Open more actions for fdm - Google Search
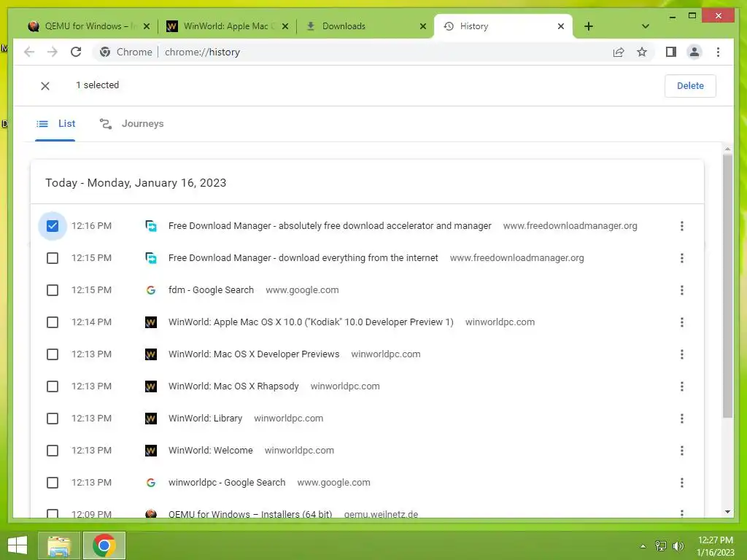Viewport: 747px width, 560px height. pyautogui.click(x=682, y=290)
